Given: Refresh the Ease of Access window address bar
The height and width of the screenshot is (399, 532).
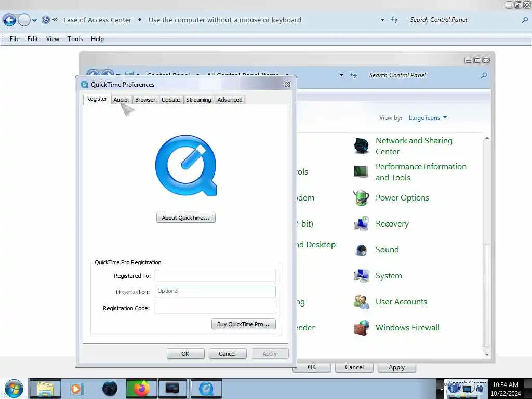Looking at the screenshot, I should (x=394, y=20).
